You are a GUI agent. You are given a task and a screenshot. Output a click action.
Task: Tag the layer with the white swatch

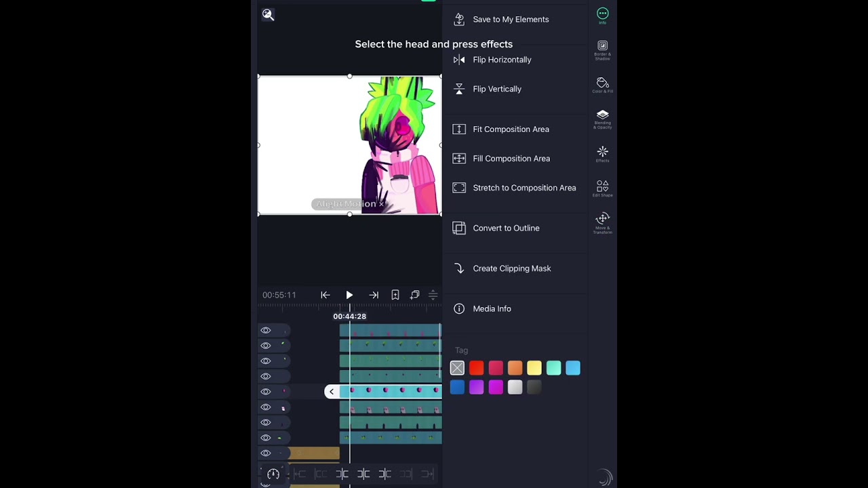point(515,387)
